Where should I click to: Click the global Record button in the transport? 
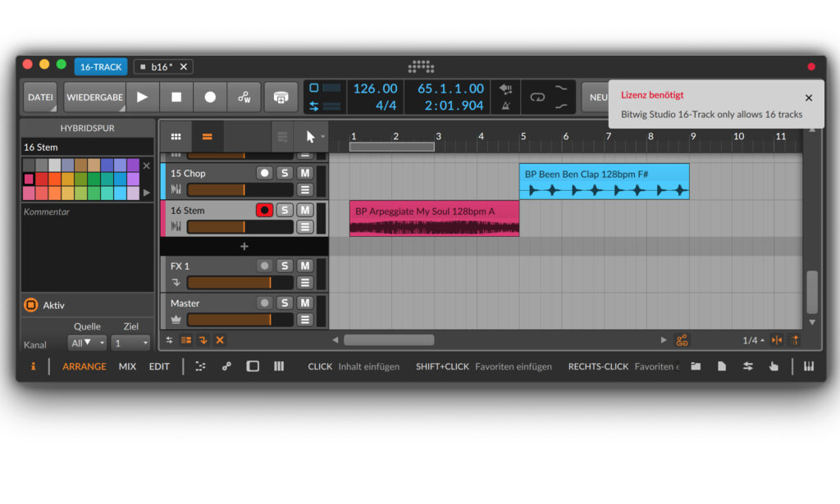pyautogui.click(x=210, y=97)
